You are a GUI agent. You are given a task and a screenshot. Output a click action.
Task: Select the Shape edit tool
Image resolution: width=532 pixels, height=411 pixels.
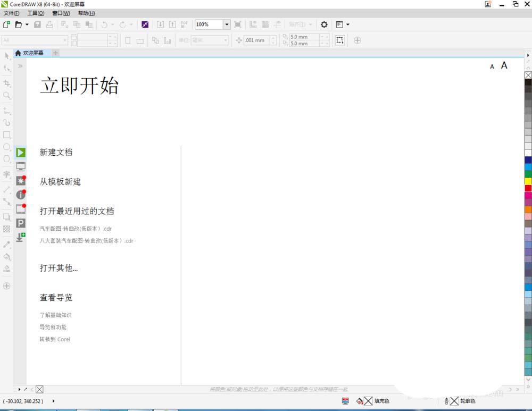tap(7, 68)
